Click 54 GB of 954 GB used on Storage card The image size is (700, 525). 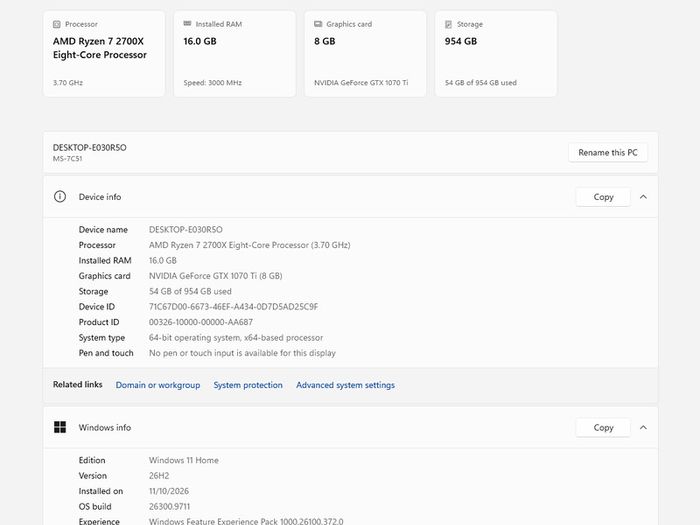coord(480,83)
